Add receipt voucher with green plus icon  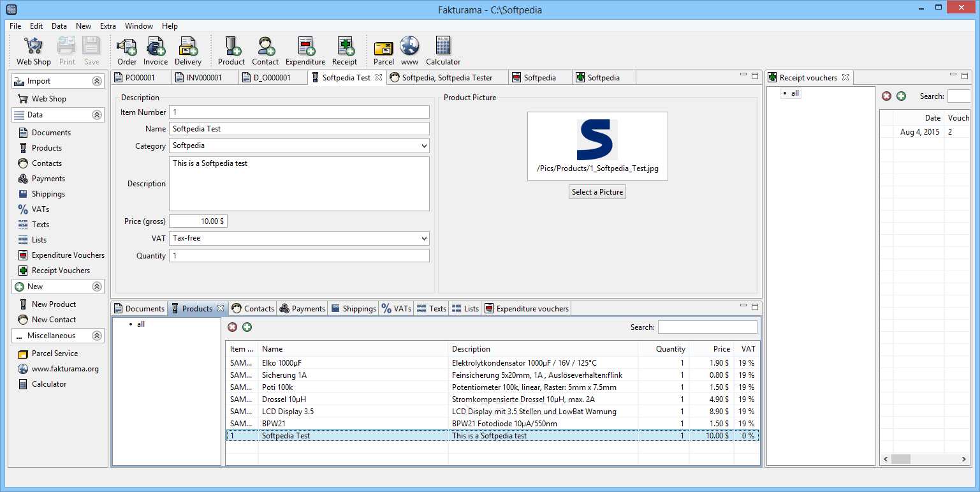coord(901,96)
